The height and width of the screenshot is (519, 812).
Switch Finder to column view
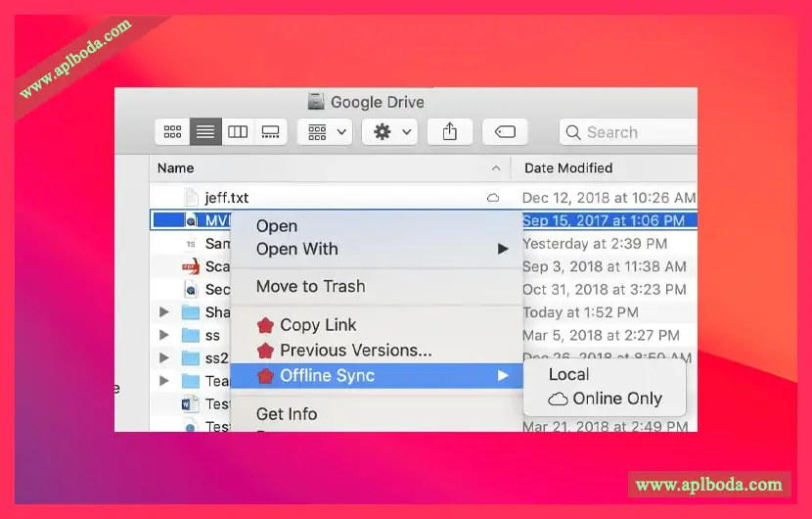238,131
